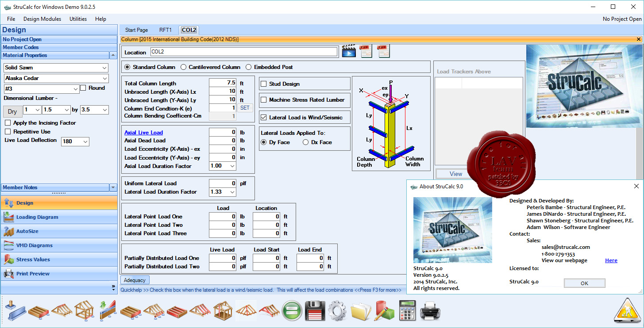Viewport: 644px width, 328px height.
Task: Close the Column module with the orange bar X
Action: click(x=638, y=39)
